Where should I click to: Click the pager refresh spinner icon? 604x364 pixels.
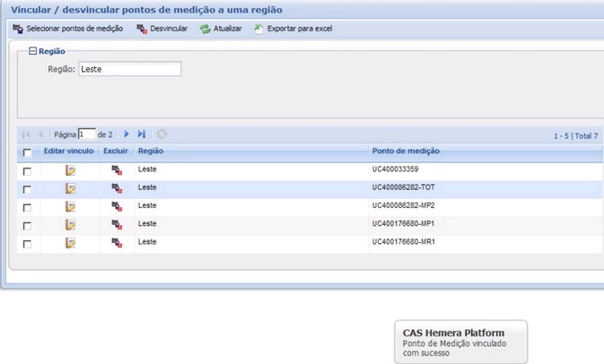[162, 134]
